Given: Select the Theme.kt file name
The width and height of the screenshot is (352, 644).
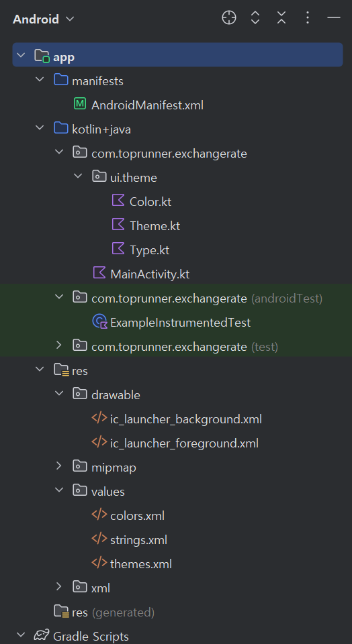Looking at the screenshot, I should pyautogui.click(x=155, y=226).
